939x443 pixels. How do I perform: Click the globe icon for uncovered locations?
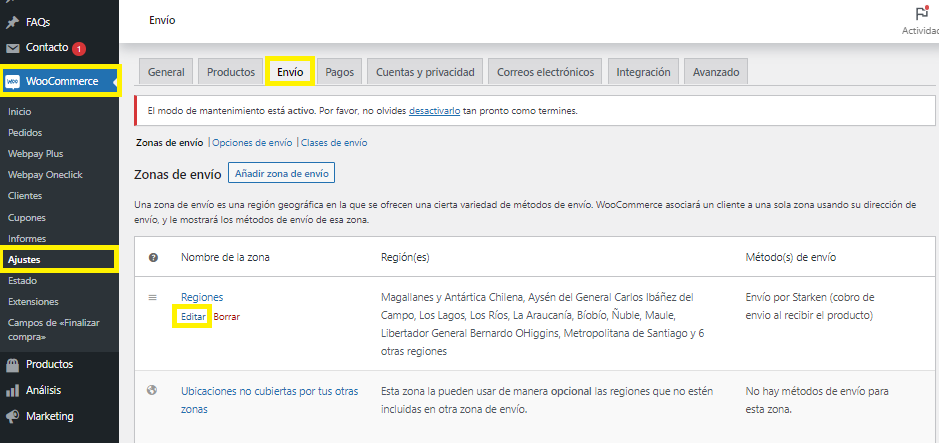tap(153, 390)
